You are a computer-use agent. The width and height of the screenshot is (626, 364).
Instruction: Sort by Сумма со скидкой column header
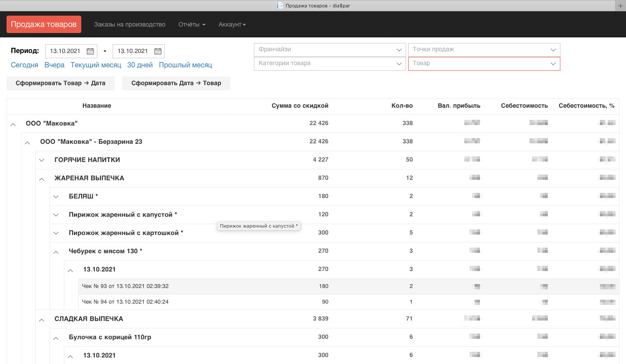pos(300,106)
